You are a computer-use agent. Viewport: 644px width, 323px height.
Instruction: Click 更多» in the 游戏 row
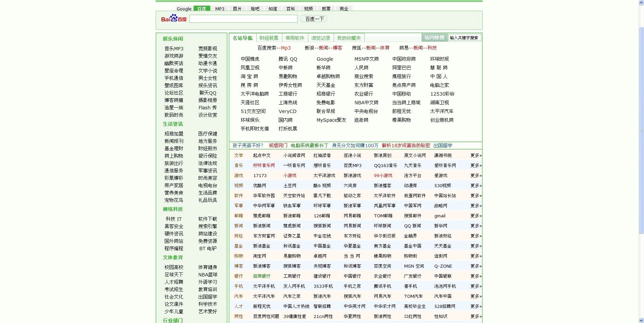click(x=476, y=176)
